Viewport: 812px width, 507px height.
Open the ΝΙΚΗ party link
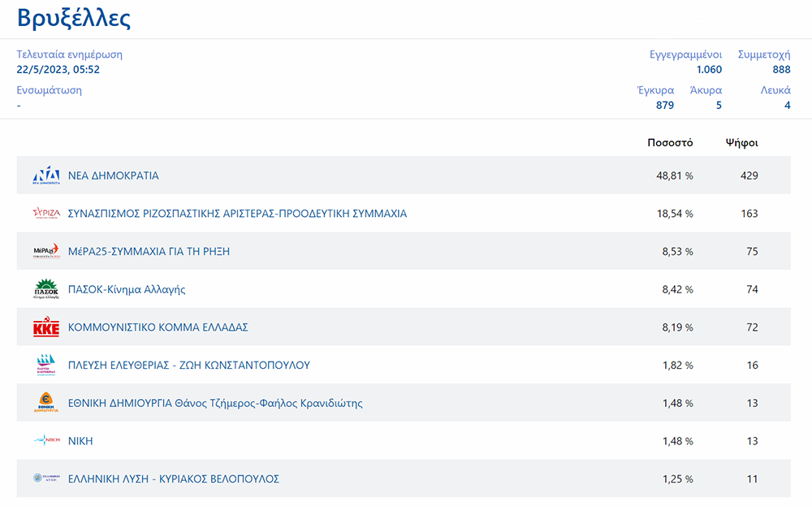[80, 441]
